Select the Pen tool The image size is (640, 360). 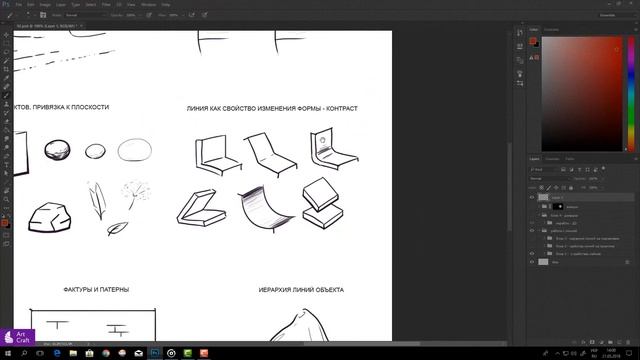tap(6, 156)
